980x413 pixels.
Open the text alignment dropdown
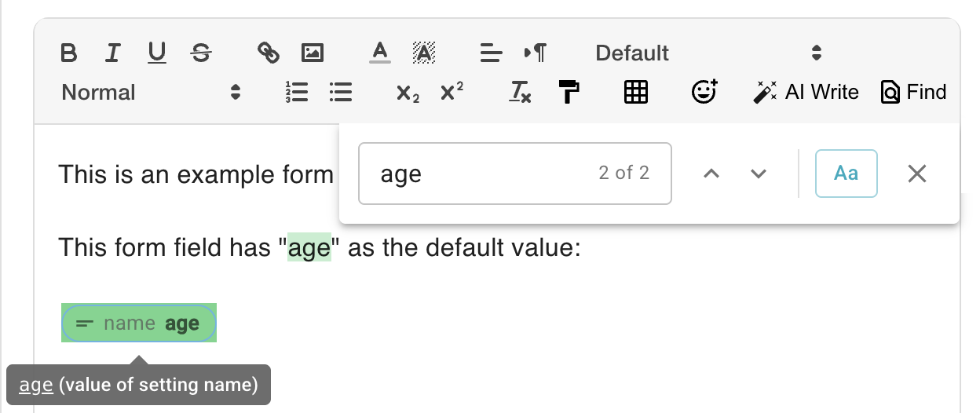pyautogui.click(x=491, y=53)
